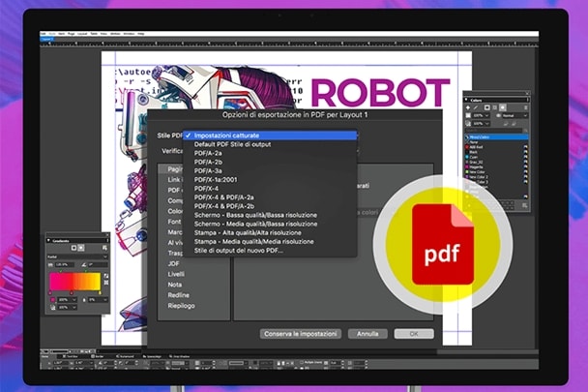Image resolution: width=588 pixels, height=392 pixels.
Task: Choose Schermo - Media qualità/Bassa risoluzione
Action: click(271, 224)
